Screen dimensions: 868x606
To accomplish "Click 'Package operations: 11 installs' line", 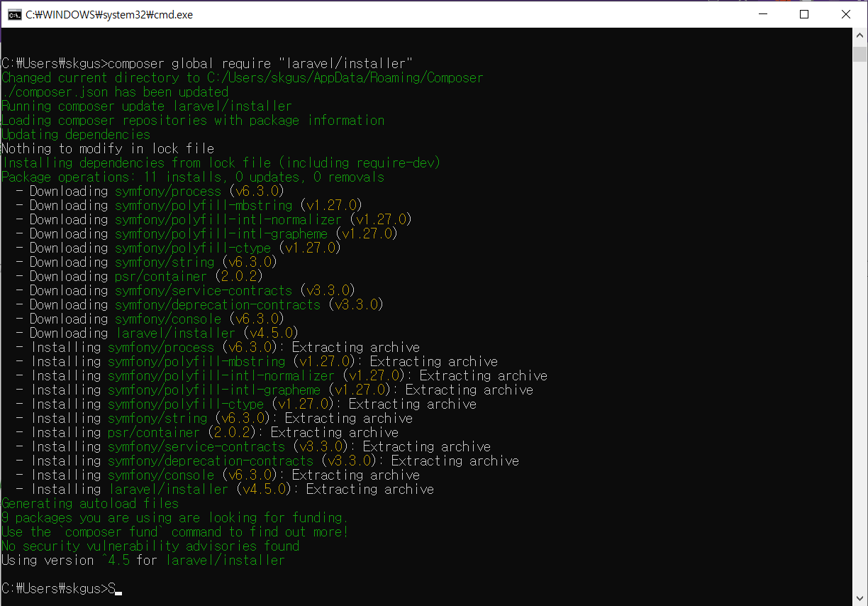I will [x=193, y=177].
